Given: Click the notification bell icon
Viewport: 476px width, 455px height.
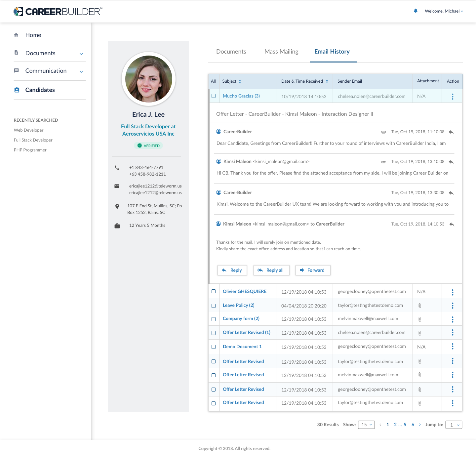Looking at the screenshot, I should pos(416,11).
